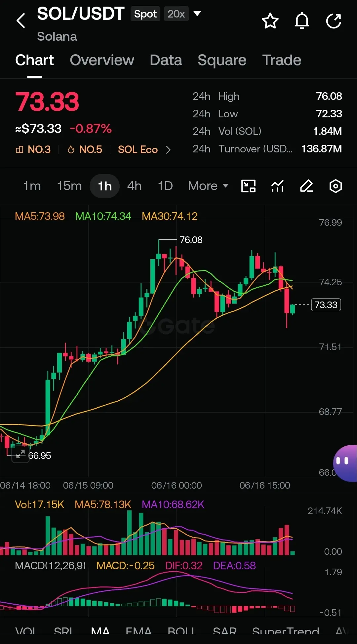
Task: Tap the 24h Low value 72.33
Action: (x=329, y=114)
